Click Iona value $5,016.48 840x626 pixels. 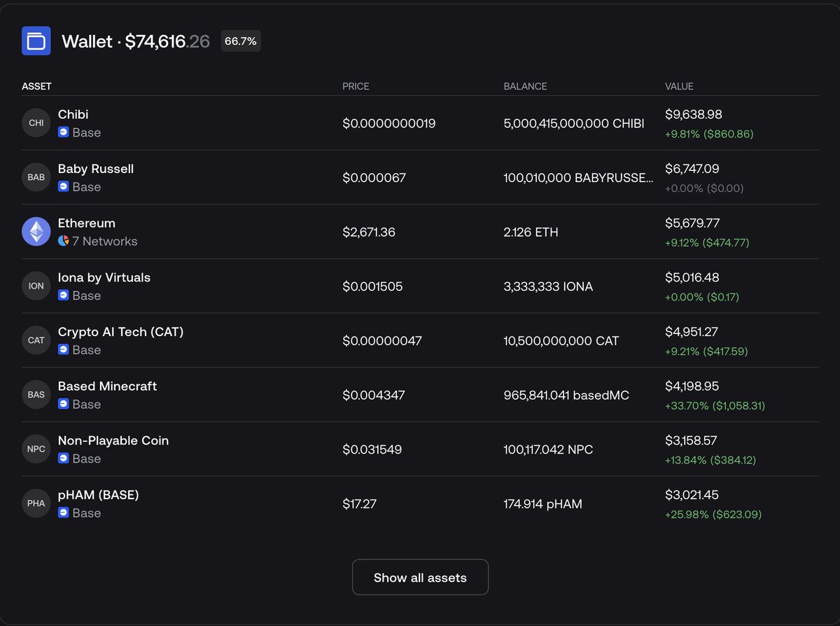tap(692, 277)
